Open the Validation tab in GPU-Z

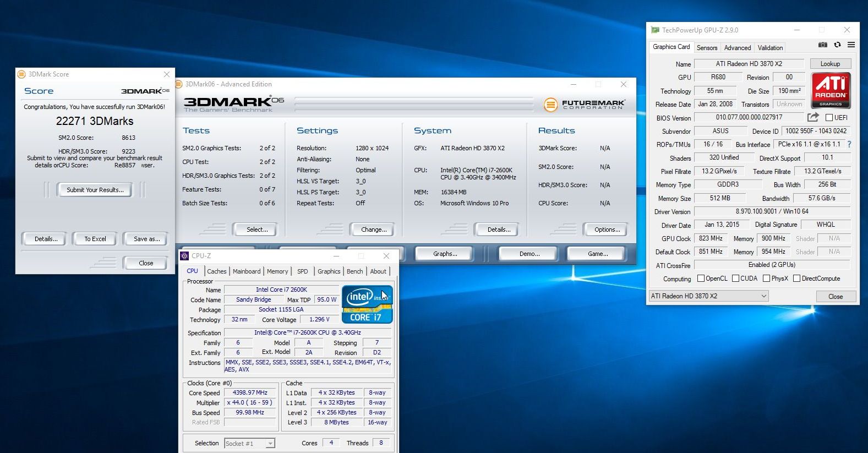[770, 48]
